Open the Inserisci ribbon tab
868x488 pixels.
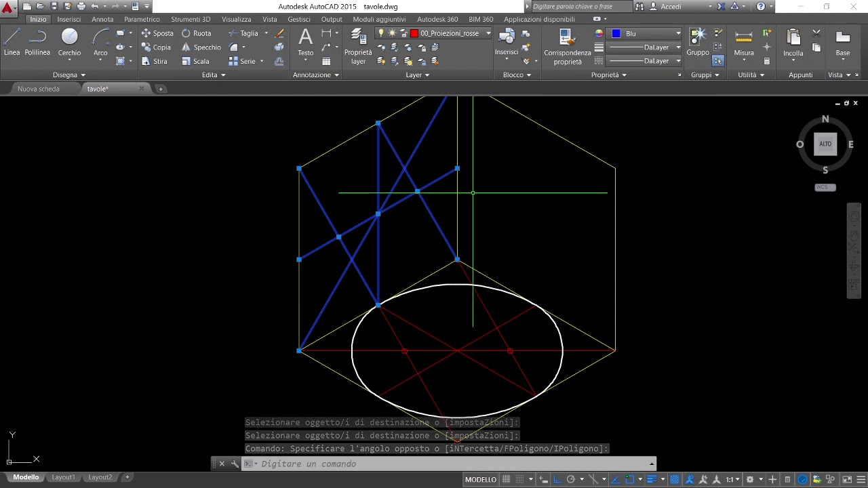(x=69, y=19)
